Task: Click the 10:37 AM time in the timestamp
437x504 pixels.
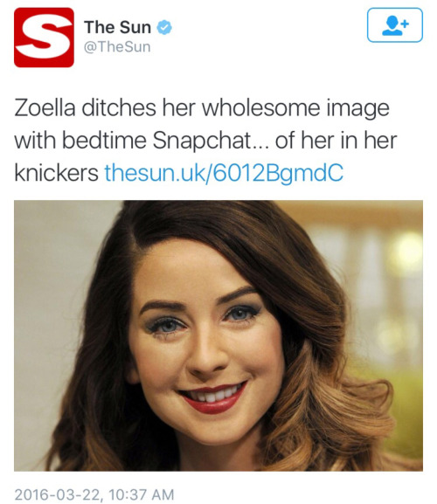Action: click(142, 494)
